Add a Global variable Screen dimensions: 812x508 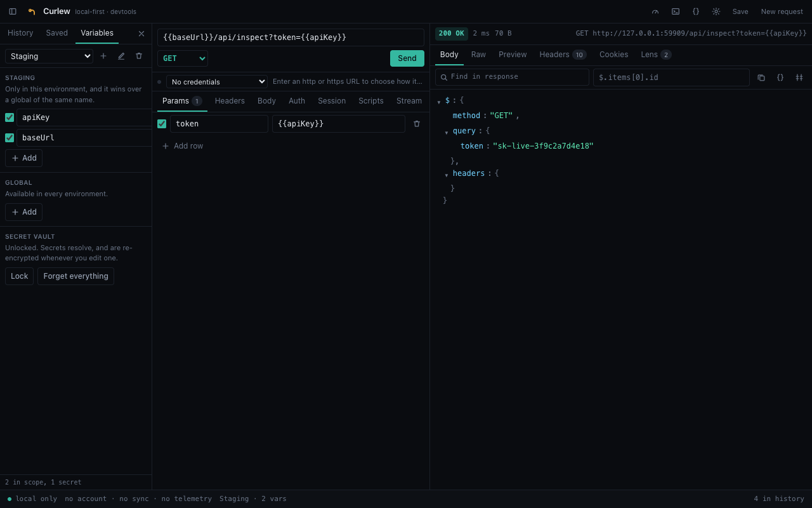point(24,212)
